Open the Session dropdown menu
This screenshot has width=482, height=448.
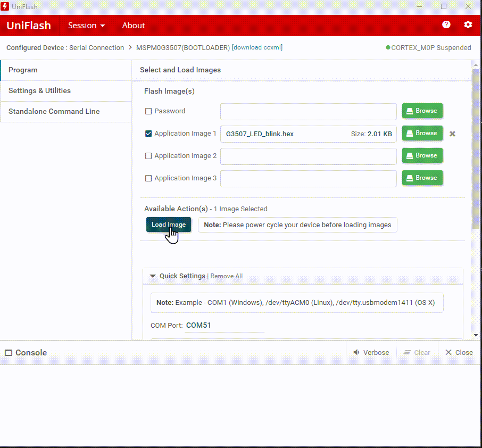click(x=86, y=26)
